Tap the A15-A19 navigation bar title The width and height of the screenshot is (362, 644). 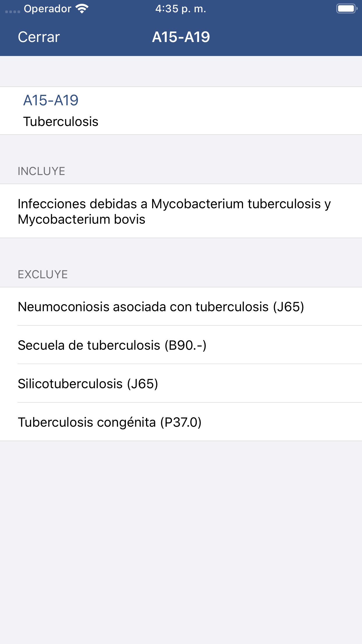coord(181,37)
